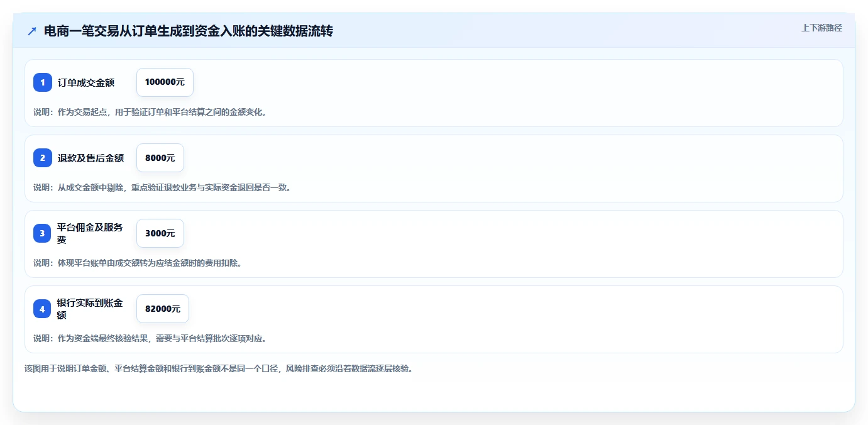The image size is (868, 425).
Task: Click the 退款及售后金额 label
Action: [x=91, y=158]
